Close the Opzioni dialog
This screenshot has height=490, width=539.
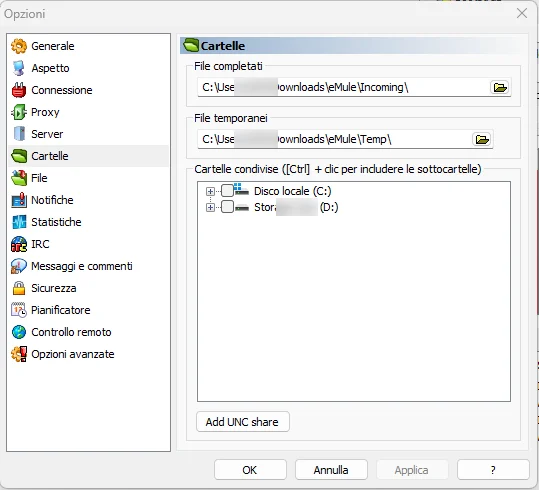(522, 13)
